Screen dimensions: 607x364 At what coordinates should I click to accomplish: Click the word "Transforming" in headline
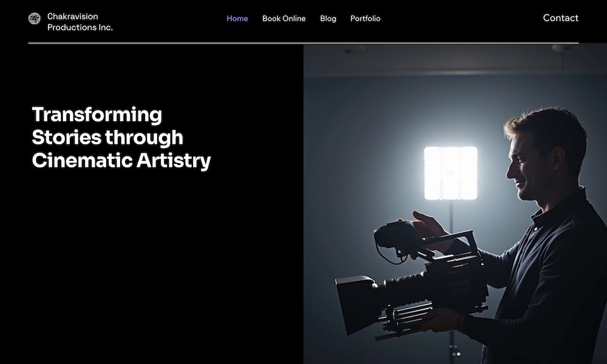click(x=97, y=115)
